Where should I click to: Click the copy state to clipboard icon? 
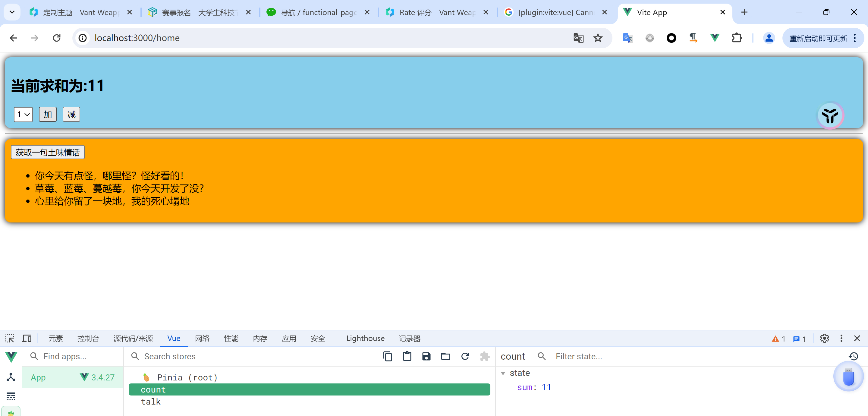[388, 356]
